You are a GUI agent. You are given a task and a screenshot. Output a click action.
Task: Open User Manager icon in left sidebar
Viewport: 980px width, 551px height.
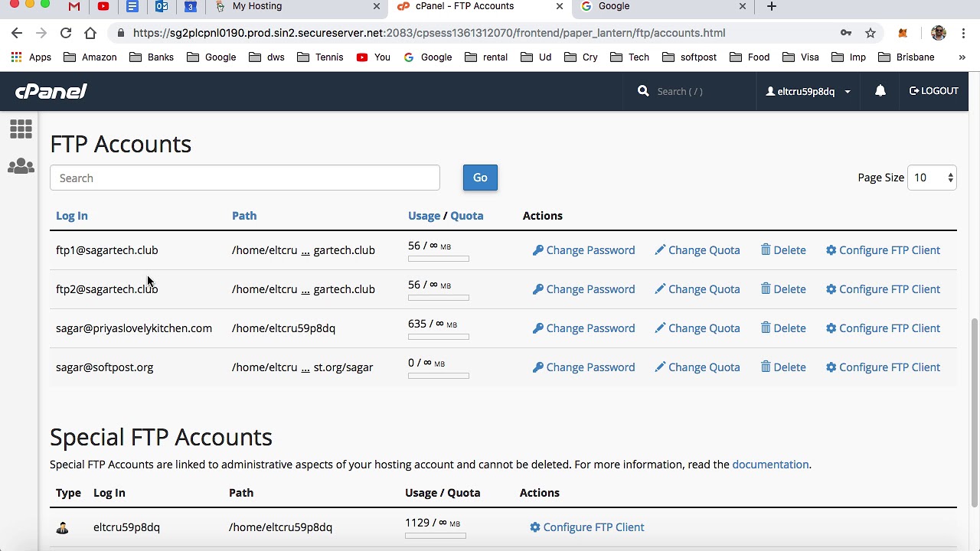pos(21,166)
